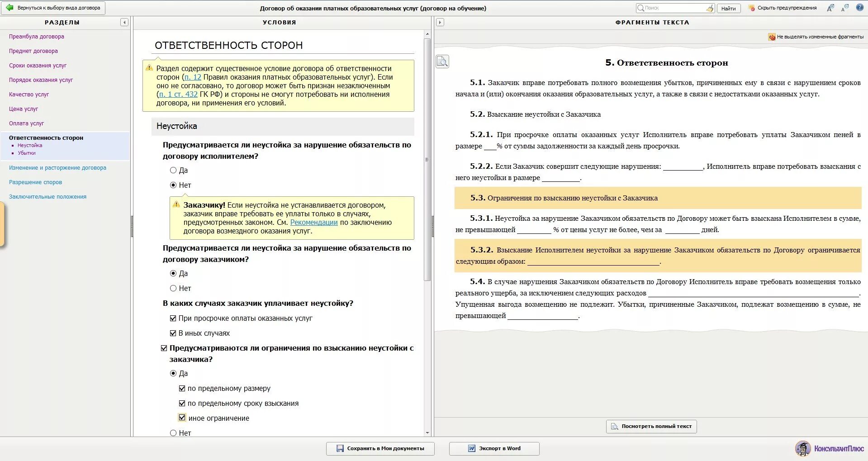Open Качество услуг section

tap(29, 95)
